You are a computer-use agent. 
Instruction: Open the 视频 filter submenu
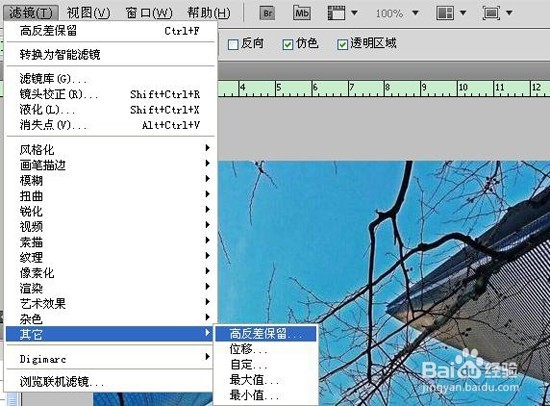tap(110, 227)
